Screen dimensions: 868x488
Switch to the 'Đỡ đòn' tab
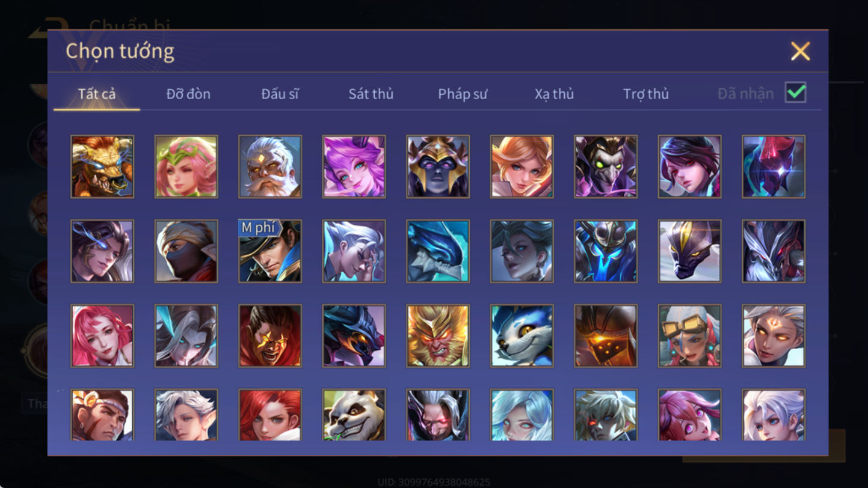[188, 94]
